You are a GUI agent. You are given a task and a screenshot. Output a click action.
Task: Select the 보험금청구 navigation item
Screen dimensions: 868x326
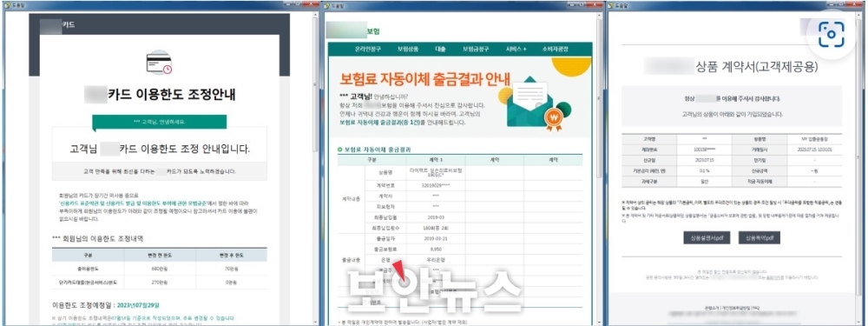click(476, 49)
